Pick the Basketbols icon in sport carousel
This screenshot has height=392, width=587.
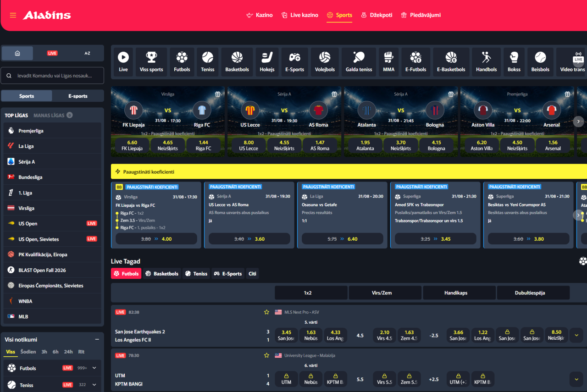coord(237,62)
